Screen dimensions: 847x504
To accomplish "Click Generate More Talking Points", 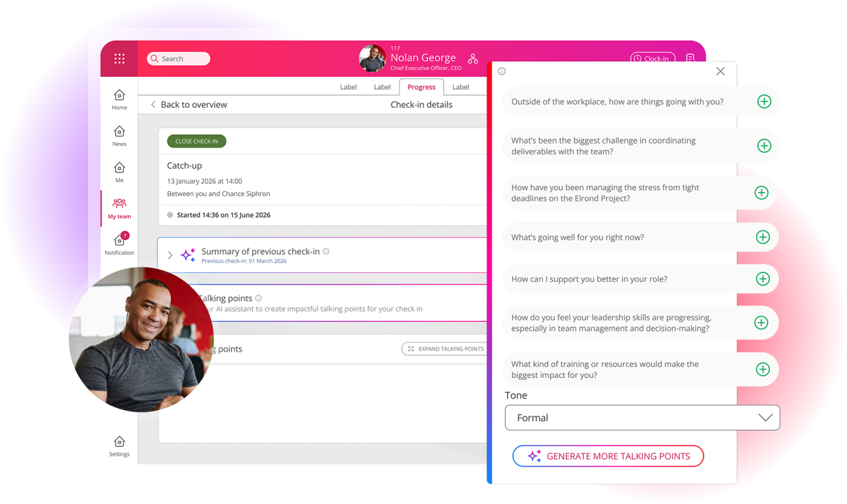I will click(x=608, y=456).
